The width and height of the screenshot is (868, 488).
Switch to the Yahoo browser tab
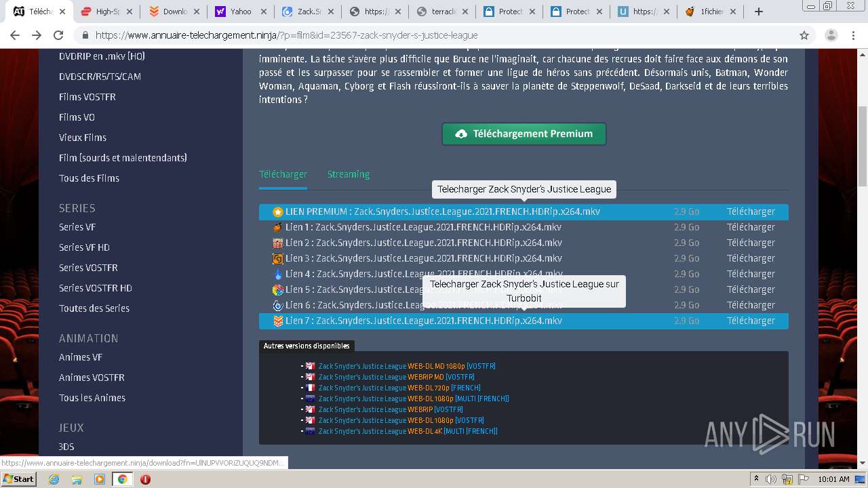241,12
